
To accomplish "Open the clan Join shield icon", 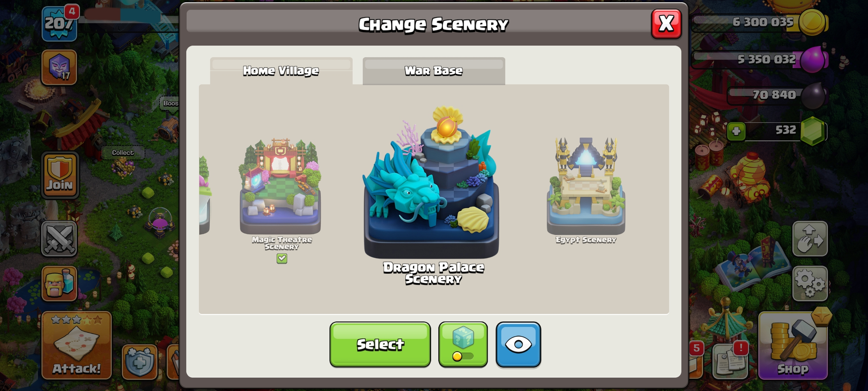I will click(60, 175).
